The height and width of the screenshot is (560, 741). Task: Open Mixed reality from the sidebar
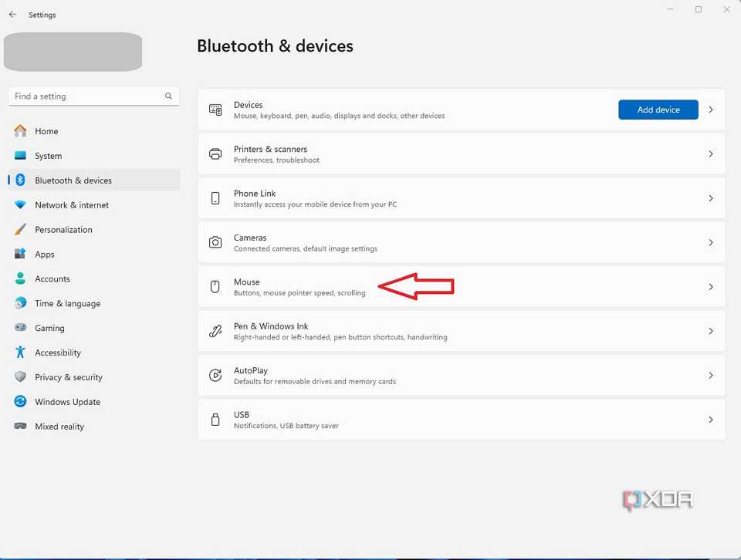(x=94, y=426)
